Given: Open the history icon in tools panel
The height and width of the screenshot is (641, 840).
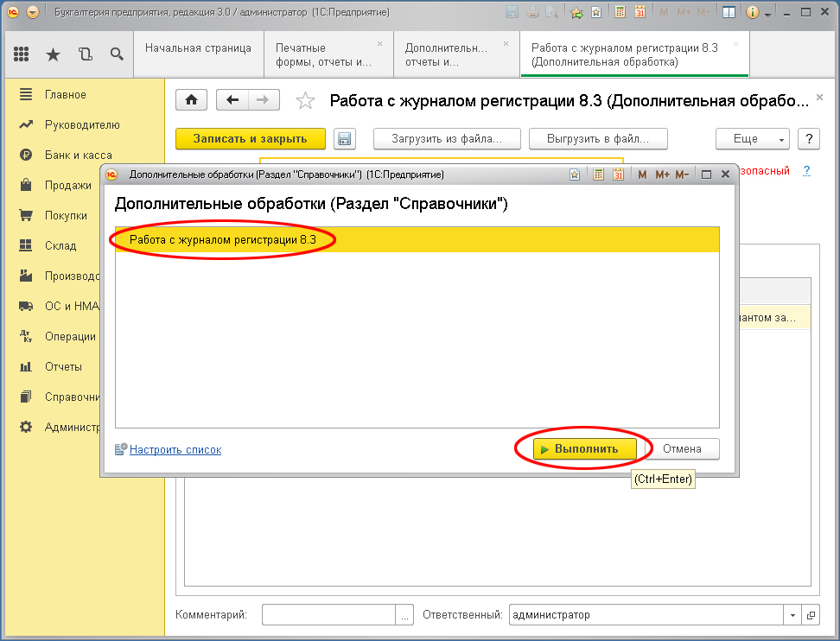Looking at the screenshot, I should coord(86,54).
